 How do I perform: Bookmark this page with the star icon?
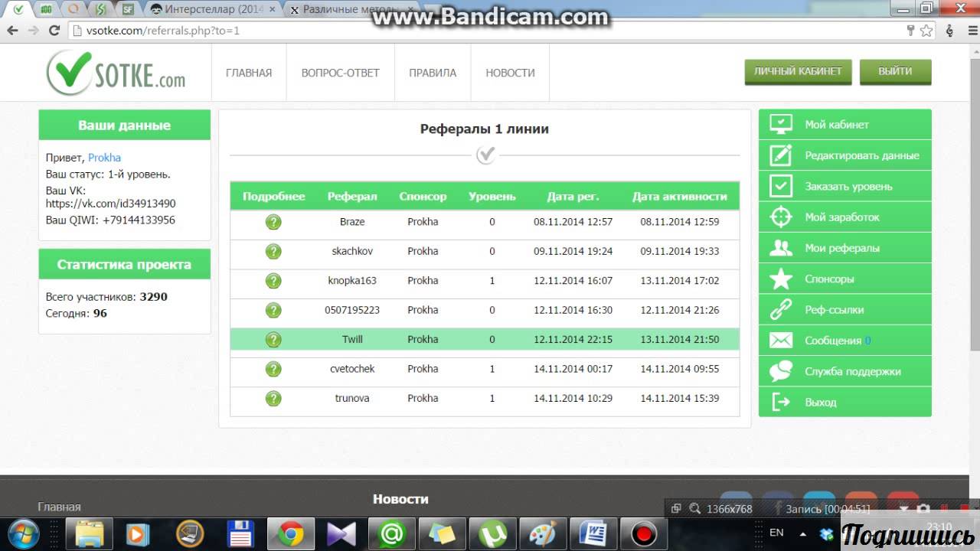pyautogui.click(x=926, y=31)
